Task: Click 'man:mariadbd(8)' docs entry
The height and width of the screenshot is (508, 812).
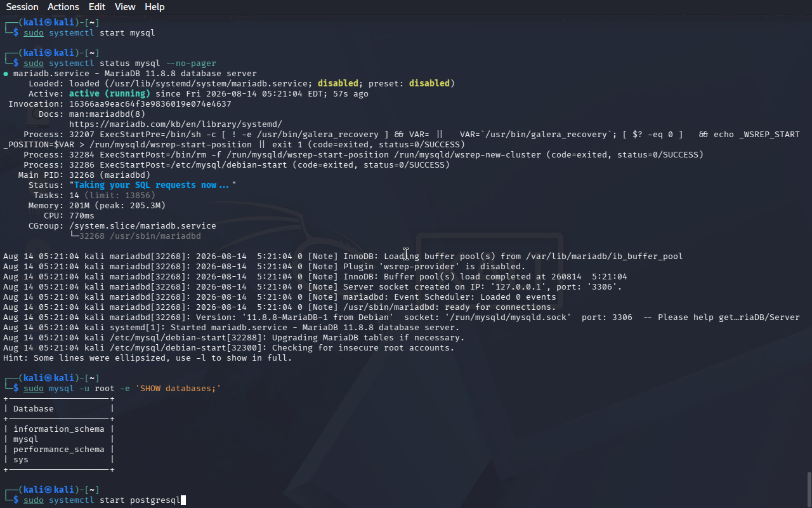Action: tap(107, 114)
